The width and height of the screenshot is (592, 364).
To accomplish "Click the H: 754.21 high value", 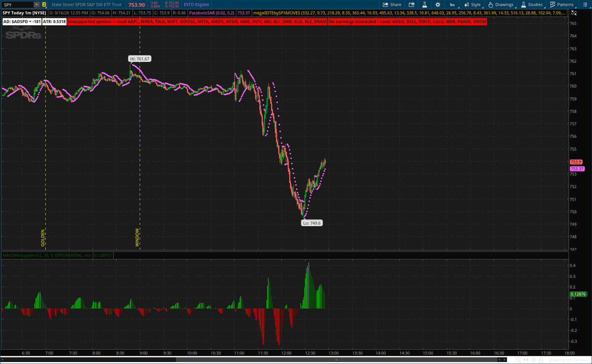I will tap(121, 13).
